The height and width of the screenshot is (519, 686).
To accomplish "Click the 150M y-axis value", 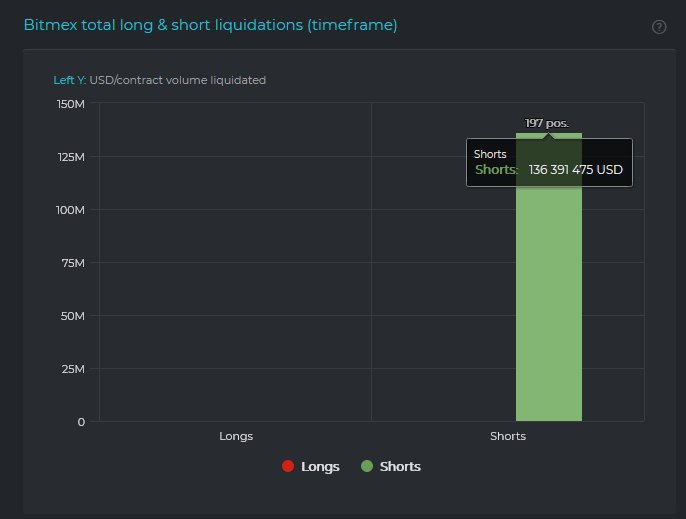I will click(x=70, y=104).
